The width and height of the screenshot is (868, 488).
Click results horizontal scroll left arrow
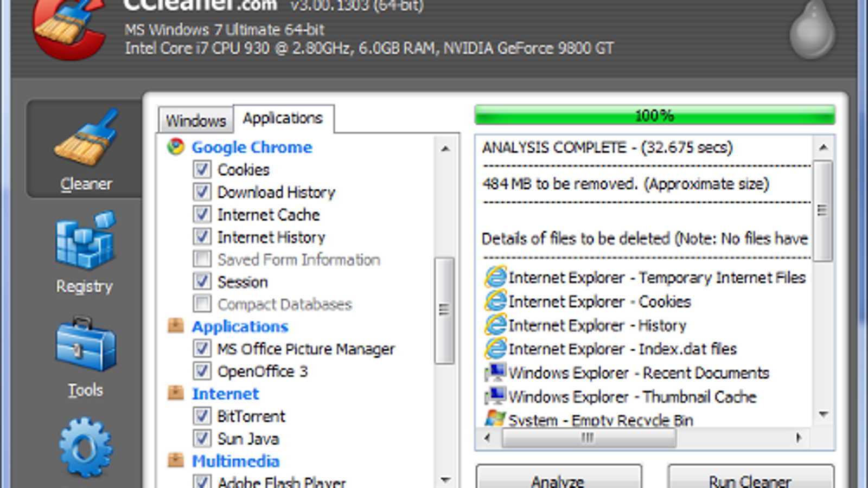tap(487, 438)
